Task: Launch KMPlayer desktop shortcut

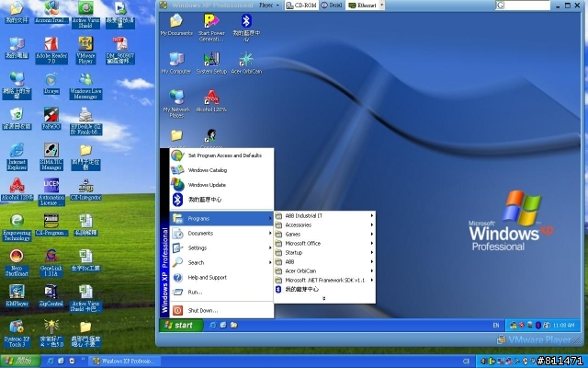Action: pos(17,295)
